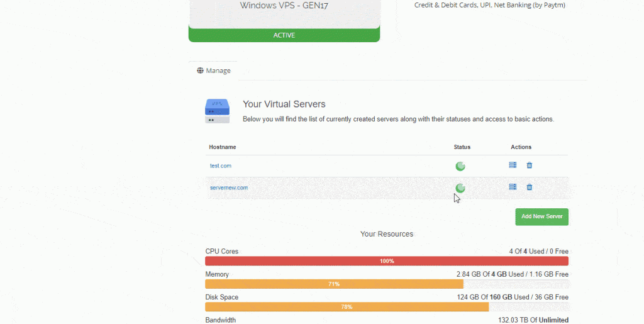Open the Manage tab

point(214,70)
